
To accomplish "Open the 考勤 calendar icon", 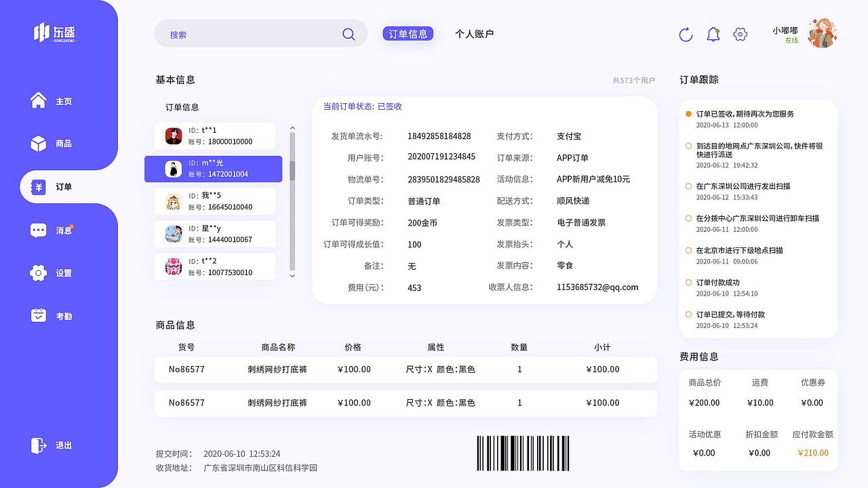I will tap(39, 316).
